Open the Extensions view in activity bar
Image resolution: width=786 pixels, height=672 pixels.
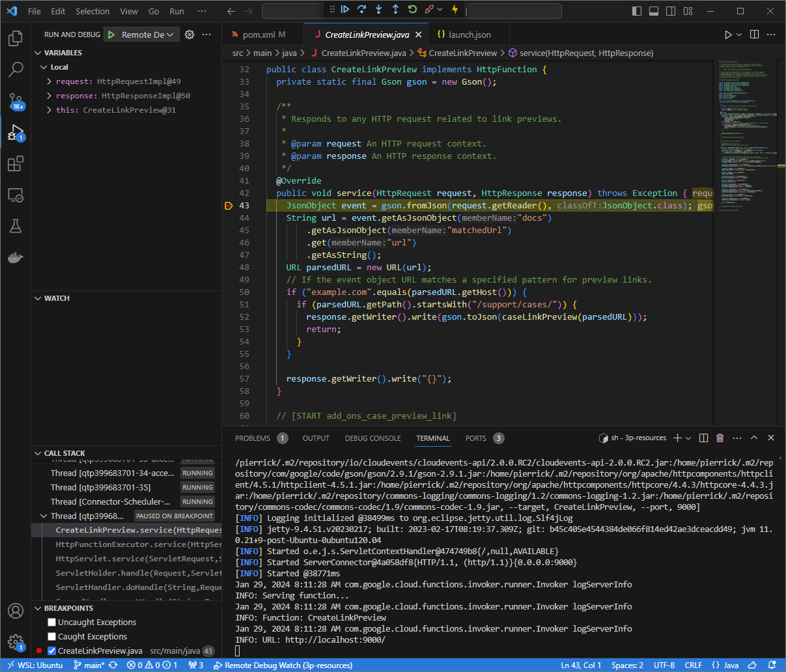(16, 164)
